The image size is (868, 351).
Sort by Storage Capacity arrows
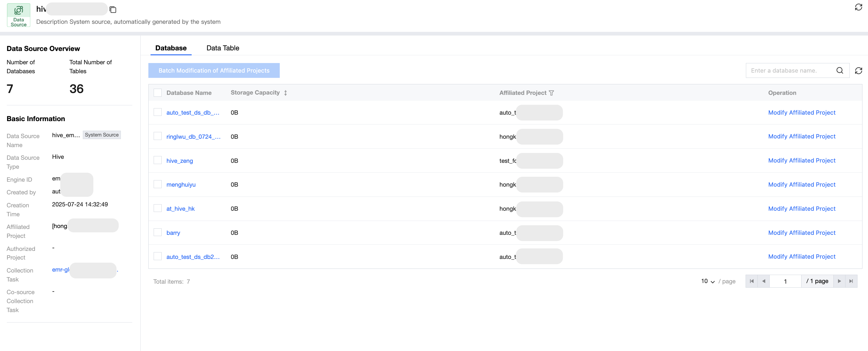[x=285, y=93]
